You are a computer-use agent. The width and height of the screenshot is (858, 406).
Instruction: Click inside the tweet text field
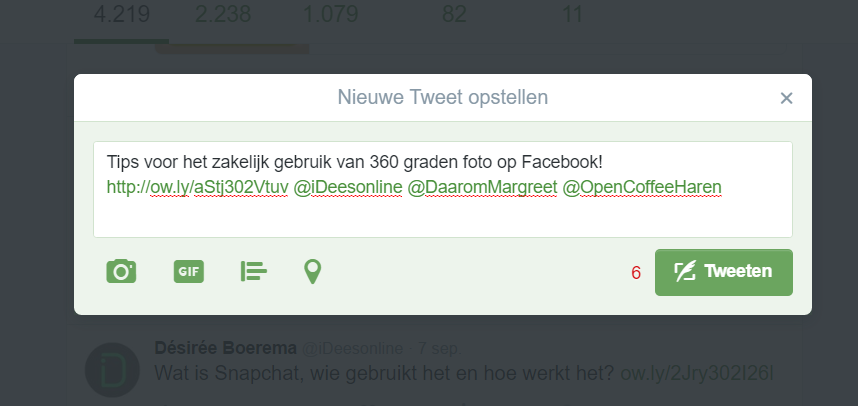click(x=443, y=189)
